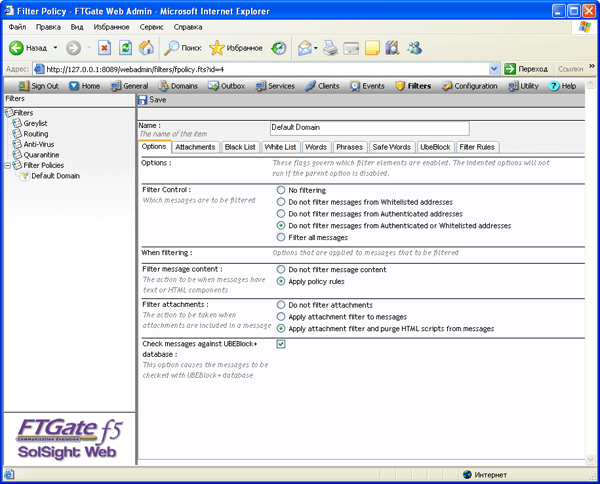This screenshot has width=600, height=484.
Task: Open the Domains section
Action: click(178, 86)
